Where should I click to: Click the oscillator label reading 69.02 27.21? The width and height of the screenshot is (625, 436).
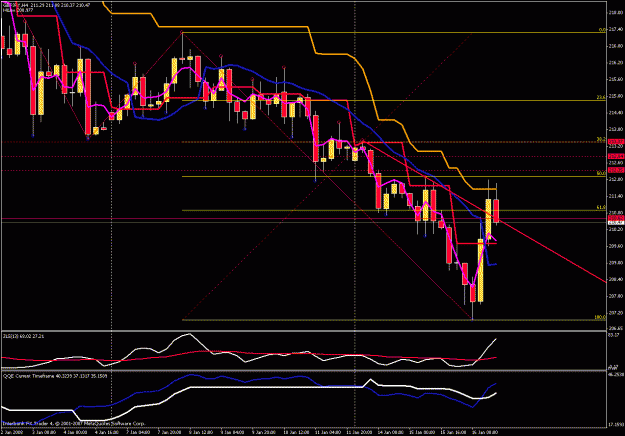pos(24,336)
